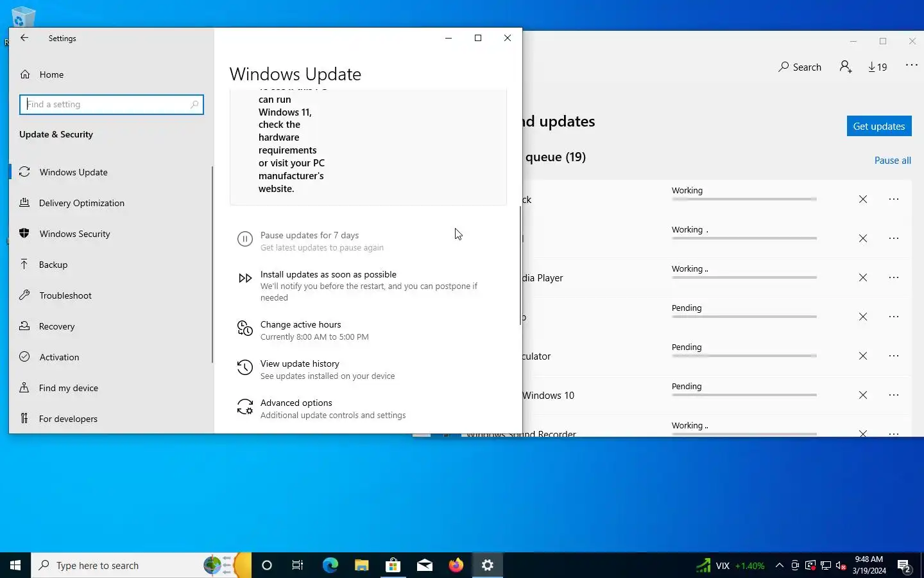Viewport: 924px width, 578px height.
Task: Open Task View on taskbar
Action: [298, 565]
